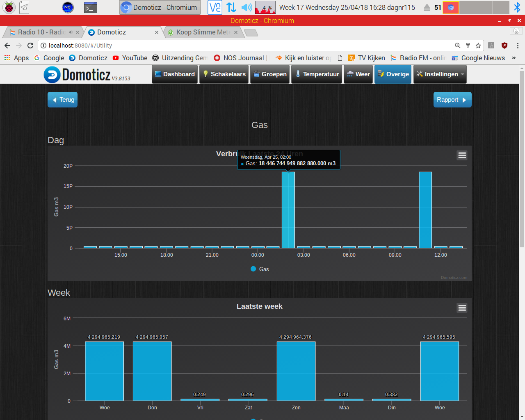Bookmark this page with the star

pyautogui.click(x=478, y=46)
